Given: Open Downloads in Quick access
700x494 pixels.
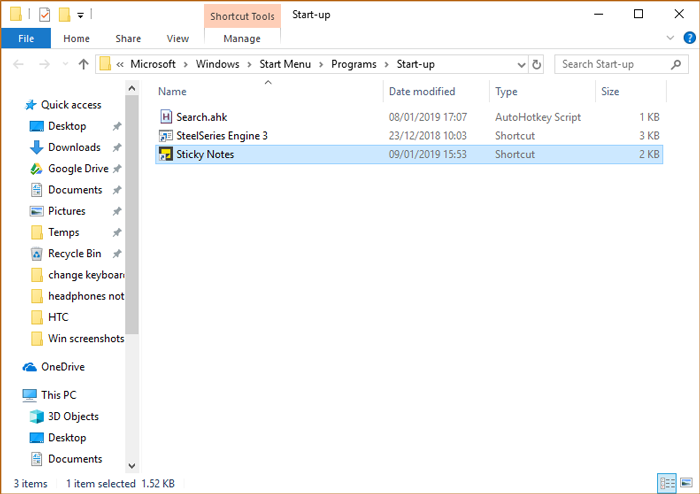Looking at the screenshot, I should click(x=74, y=147).
